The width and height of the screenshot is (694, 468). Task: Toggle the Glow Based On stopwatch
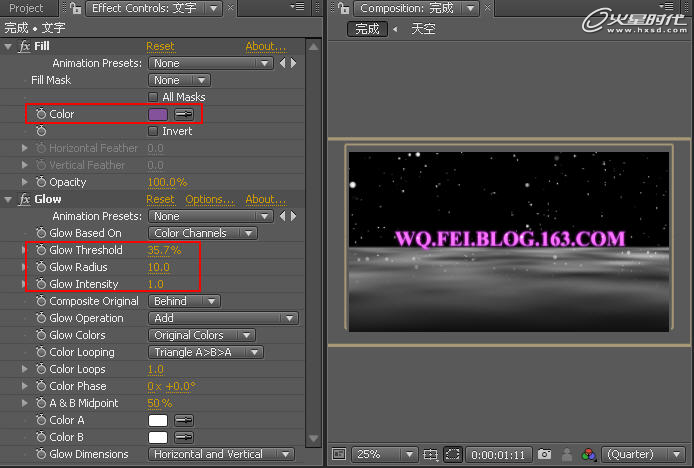point(41,232)
